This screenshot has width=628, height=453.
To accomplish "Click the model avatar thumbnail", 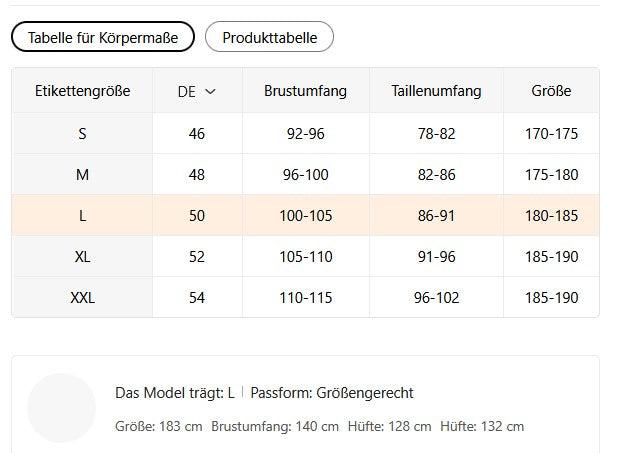I will pyautogui.click(x=61, y=408).
